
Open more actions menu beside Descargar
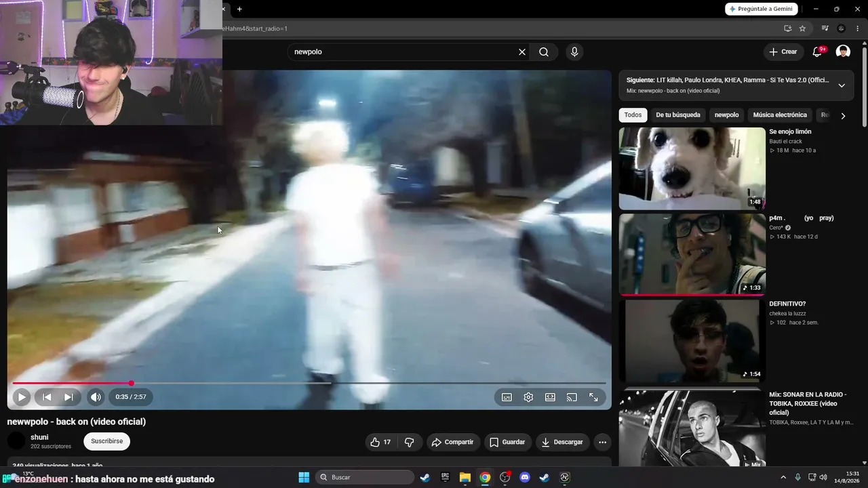point(602,442)
